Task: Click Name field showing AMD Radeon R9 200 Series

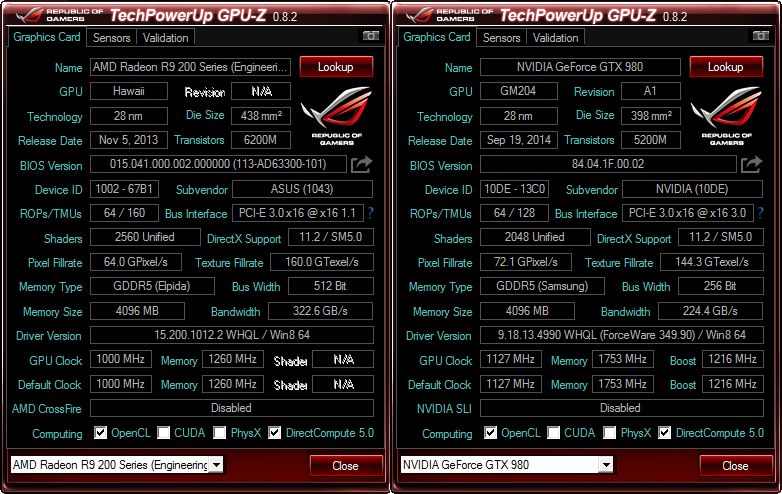Action: click(191, 67)
